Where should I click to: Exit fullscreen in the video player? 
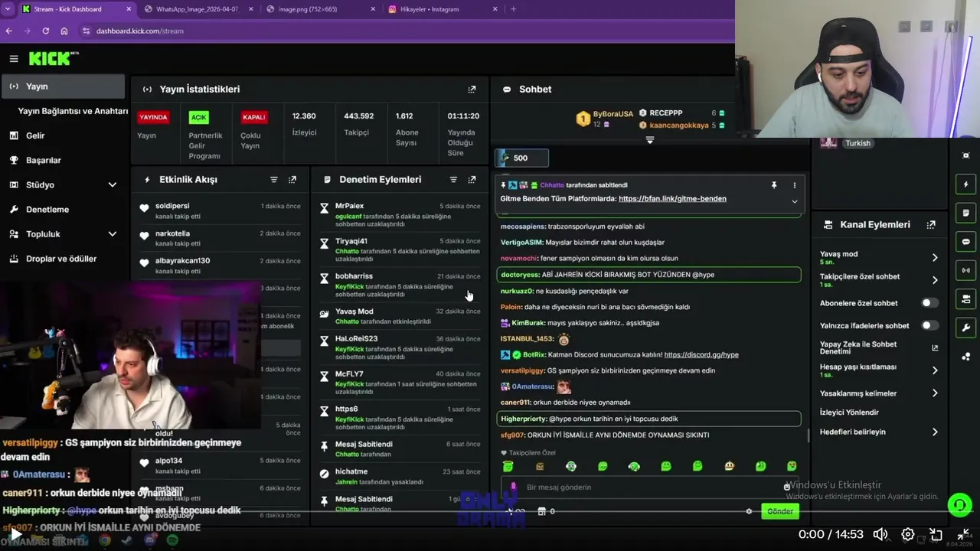tap(963, 534)
